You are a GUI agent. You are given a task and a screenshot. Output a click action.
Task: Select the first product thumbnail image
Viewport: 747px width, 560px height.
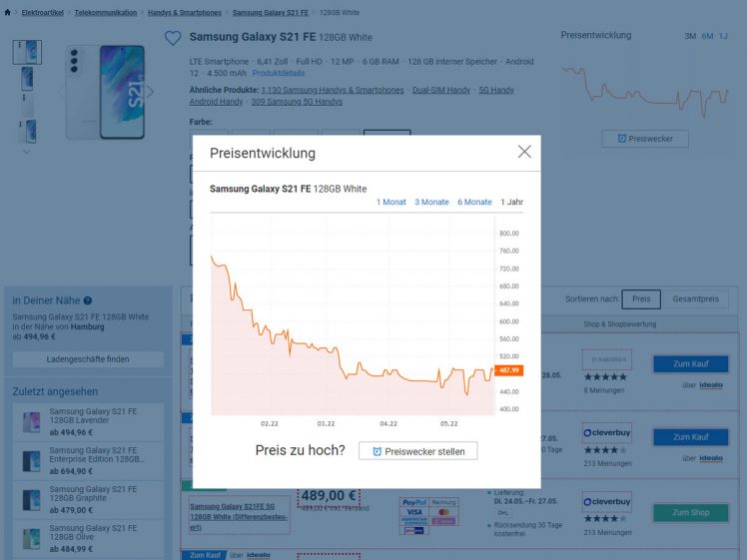[27, 52]
